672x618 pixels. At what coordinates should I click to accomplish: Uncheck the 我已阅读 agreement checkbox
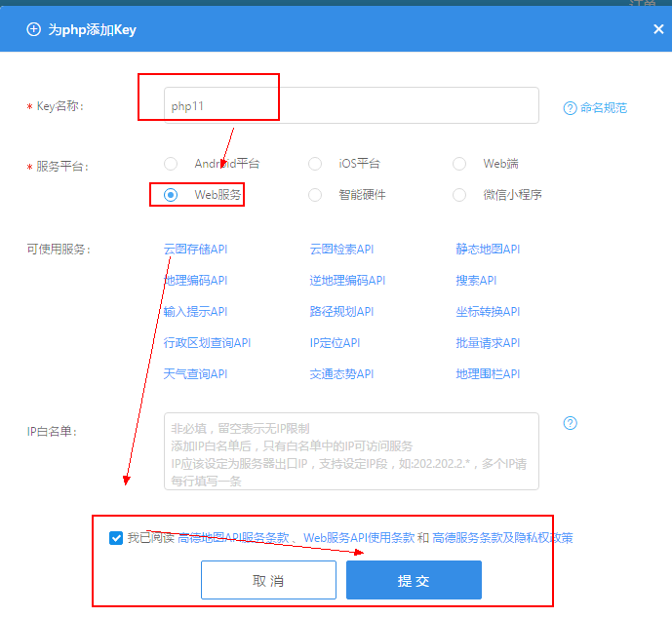[117, 537]
